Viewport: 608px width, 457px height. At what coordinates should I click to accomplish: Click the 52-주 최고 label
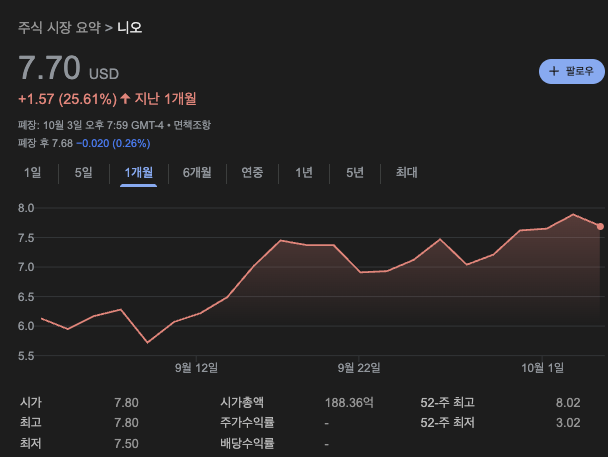click(447, 402)
